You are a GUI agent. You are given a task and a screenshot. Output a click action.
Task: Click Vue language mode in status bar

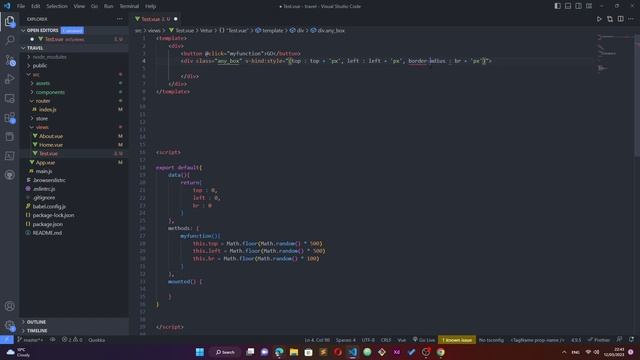click(x=402, y=340)
